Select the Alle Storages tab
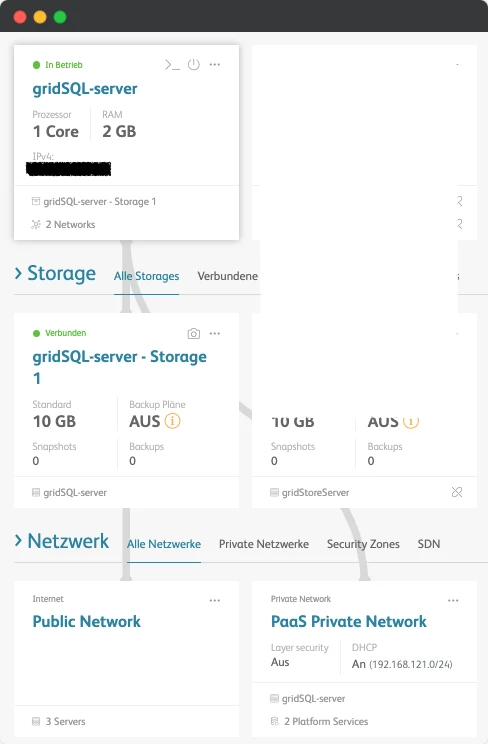488x744 pixels. click(x=146, y=276)
